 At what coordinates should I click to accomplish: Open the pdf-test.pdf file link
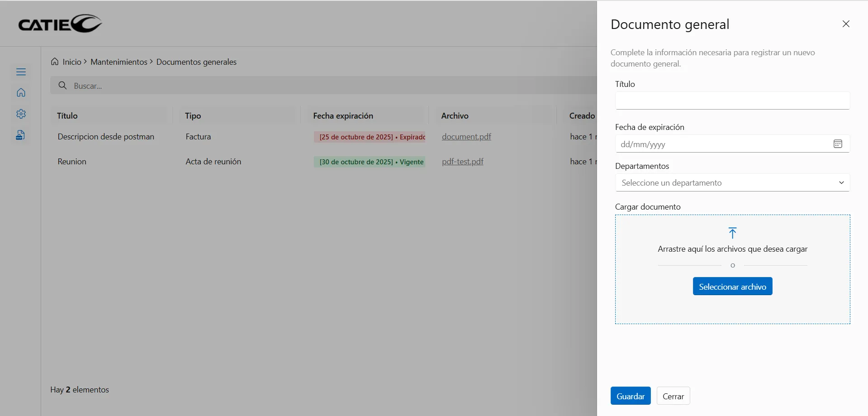point(462,162)
